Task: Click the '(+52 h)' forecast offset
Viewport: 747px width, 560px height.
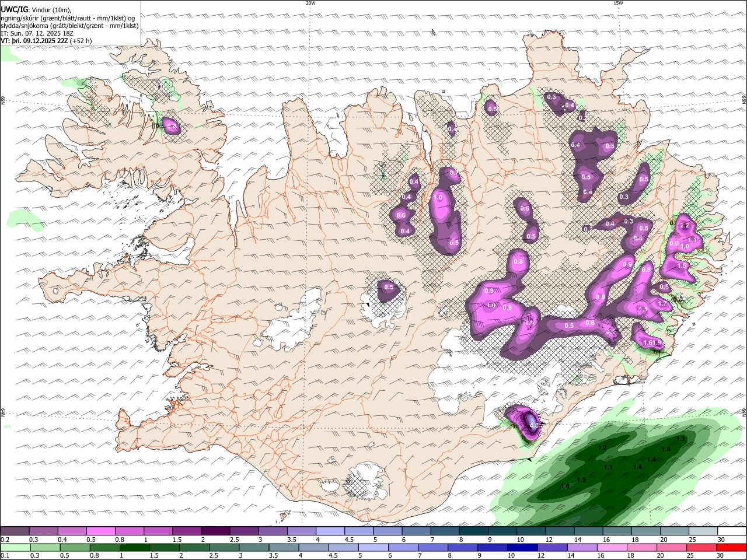Action: pos(81,41)
